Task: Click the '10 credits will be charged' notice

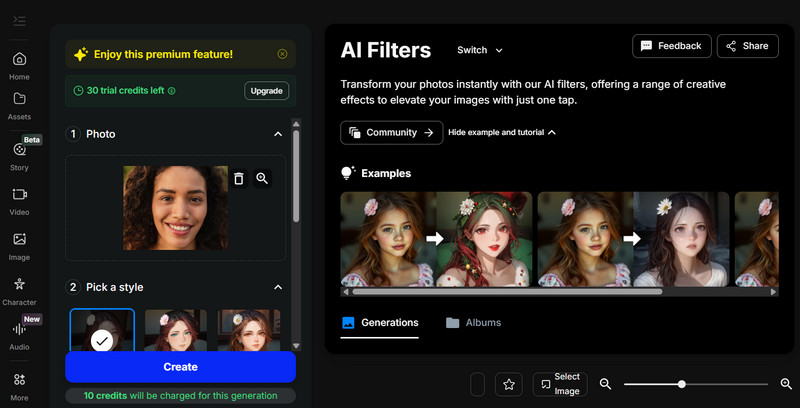Action: click(181, 395)
